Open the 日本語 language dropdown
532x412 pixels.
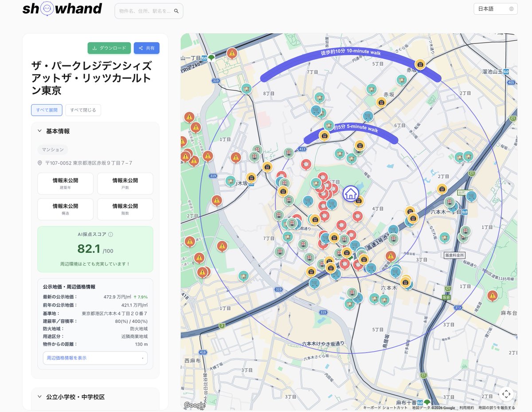[495, 9]
